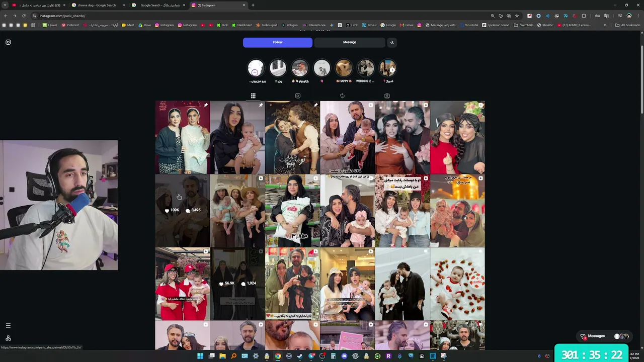The image size is (644, 362).
Task: Open the Chrome profile avatar
Action: point(629,16)
